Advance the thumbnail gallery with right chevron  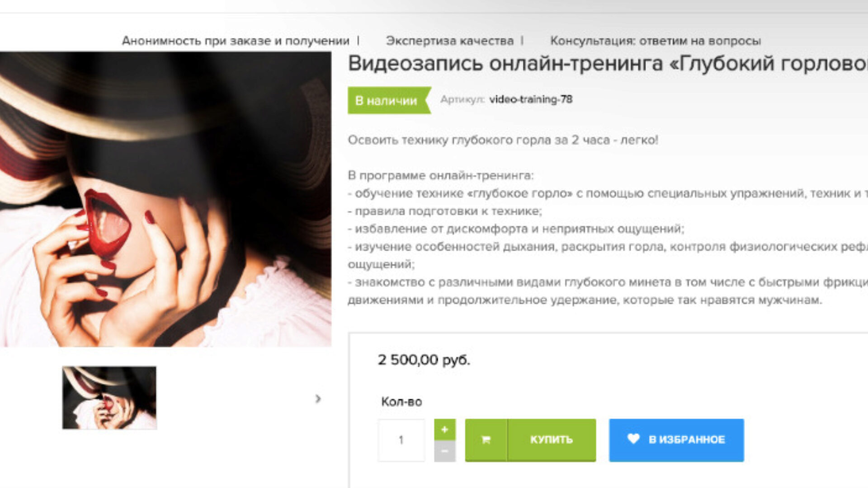(x=318, y=399)
